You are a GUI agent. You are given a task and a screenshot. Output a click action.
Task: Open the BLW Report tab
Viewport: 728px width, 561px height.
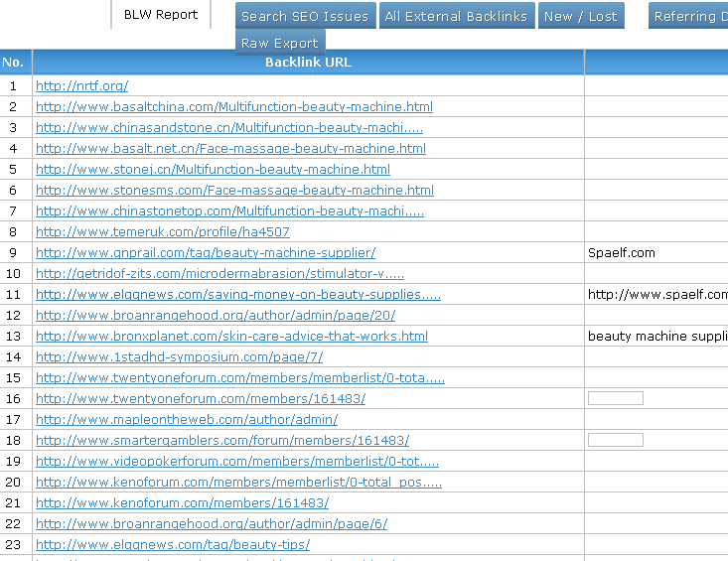click(x=161, y=14)
